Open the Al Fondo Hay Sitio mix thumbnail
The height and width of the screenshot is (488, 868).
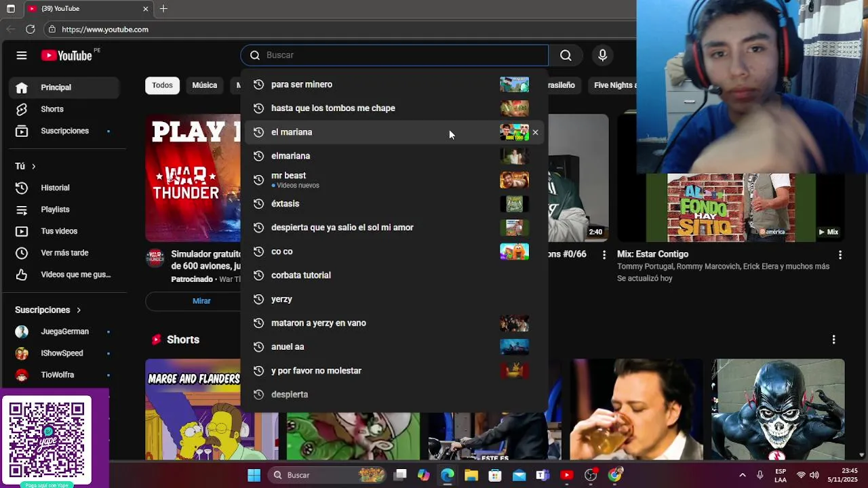coord(731,207)
